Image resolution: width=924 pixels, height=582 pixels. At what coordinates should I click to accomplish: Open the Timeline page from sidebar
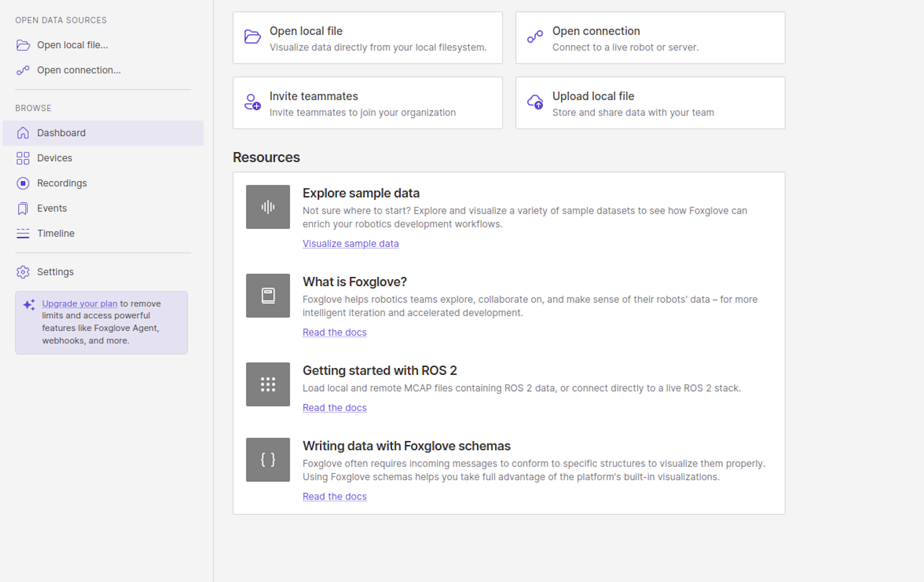pyautogui.click(x=56, y=234)
